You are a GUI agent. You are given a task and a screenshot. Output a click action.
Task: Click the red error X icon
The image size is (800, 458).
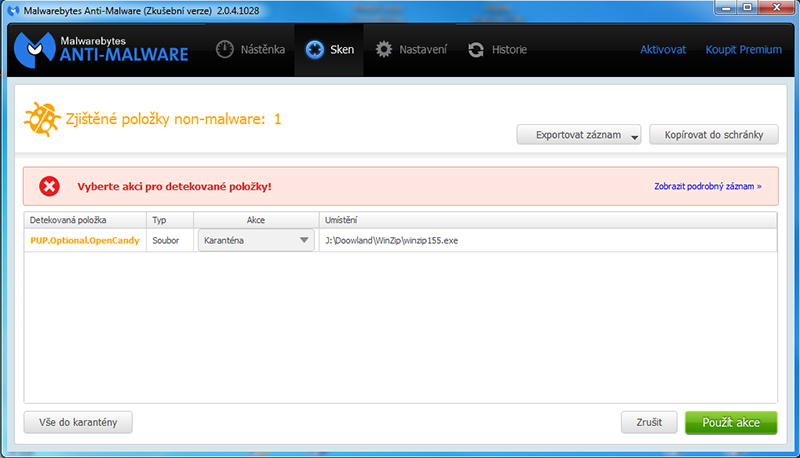pos(49,186)
